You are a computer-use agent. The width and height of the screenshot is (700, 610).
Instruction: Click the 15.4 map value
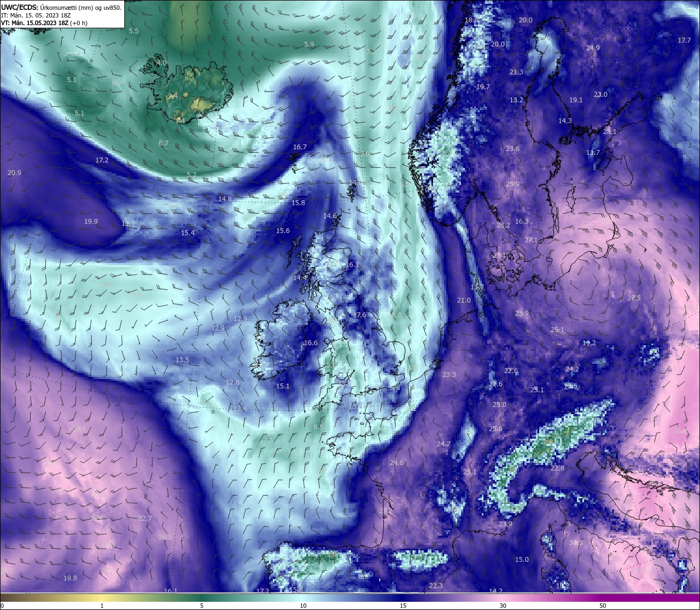188,233
